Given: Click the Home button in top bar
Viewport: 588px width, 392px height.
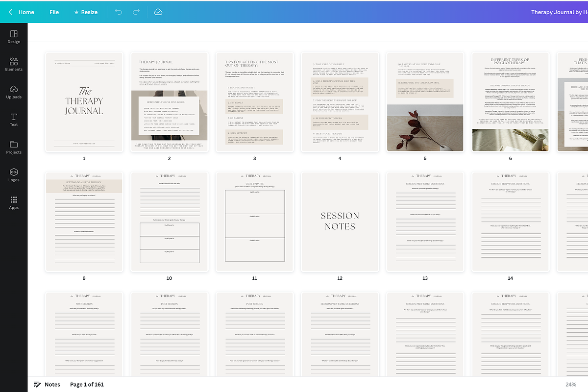Looking at the screenshot, I should [x=26, y=12].
